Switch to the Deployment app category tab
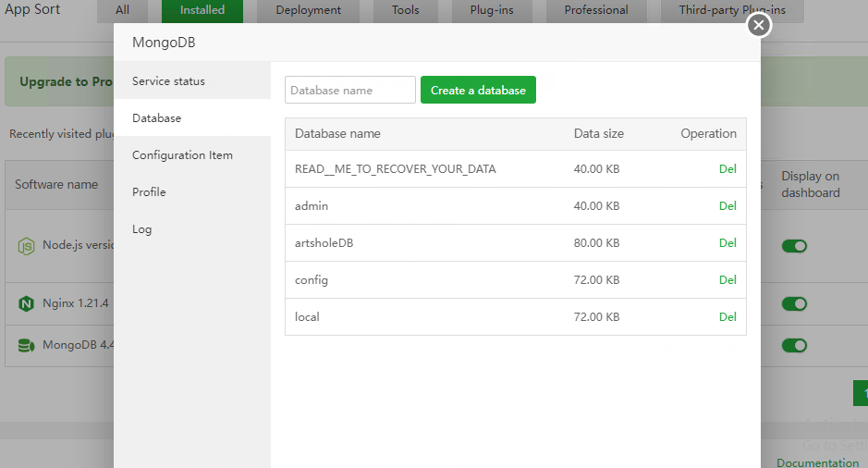This screenshot has width=868, height=468. [308, 10]
